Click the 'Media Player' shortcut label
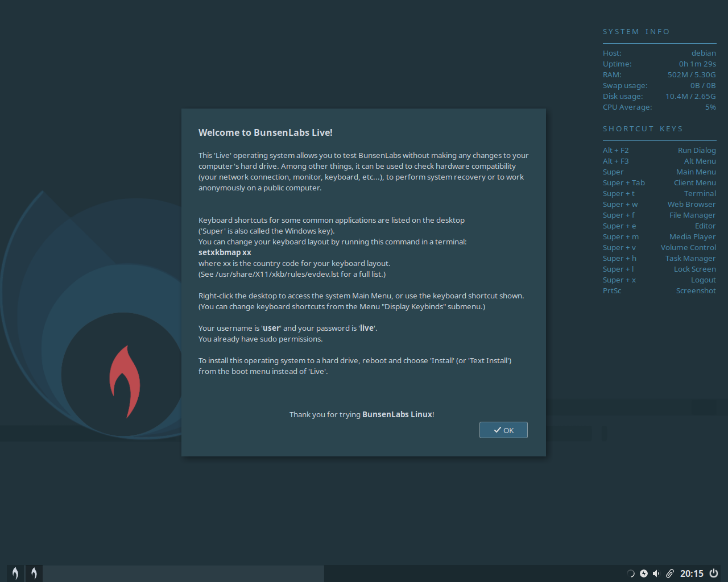The width and height of the screenshot is (728, 582). (693, 237)
